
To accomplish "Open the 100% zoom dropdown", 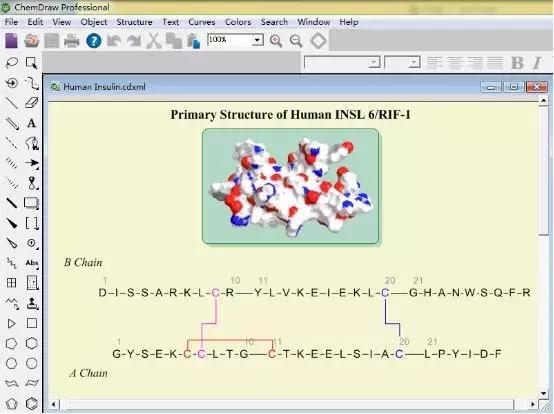I will (x=258, y=40).
